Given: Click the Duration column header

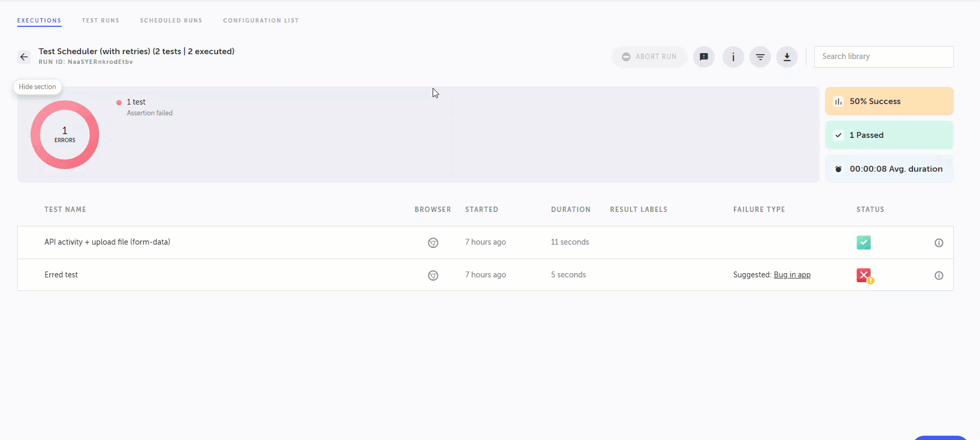Looking at the screenshot, I should tap(571, 210).
